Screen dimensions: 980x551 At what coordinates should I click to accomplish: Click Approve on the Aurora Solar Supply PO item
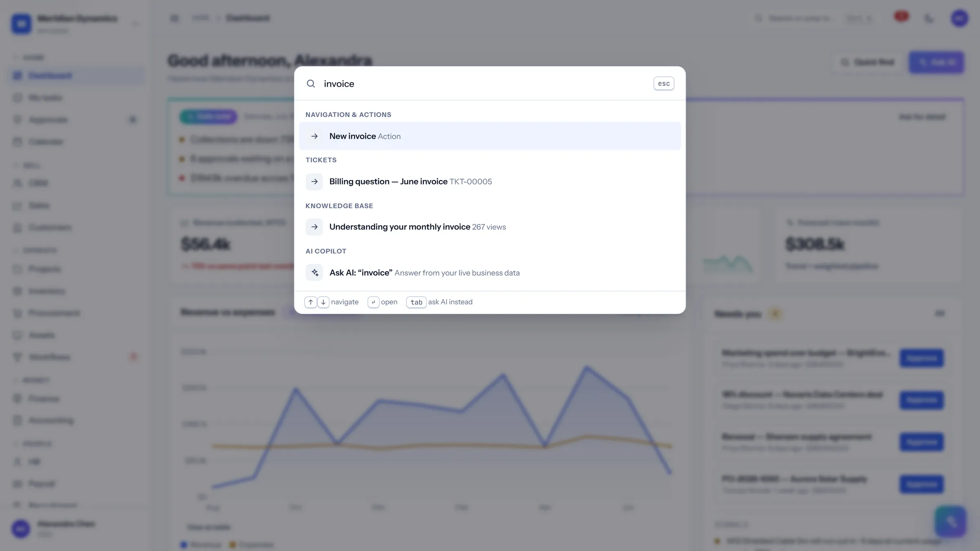[x=922, y=484]
